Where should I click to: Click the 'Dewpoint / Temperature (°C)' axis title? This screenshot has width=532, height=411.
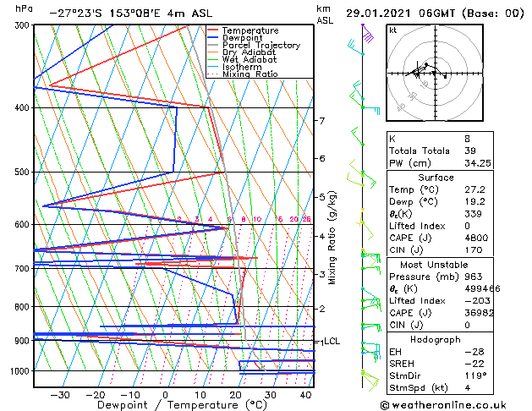coord(182,405)
